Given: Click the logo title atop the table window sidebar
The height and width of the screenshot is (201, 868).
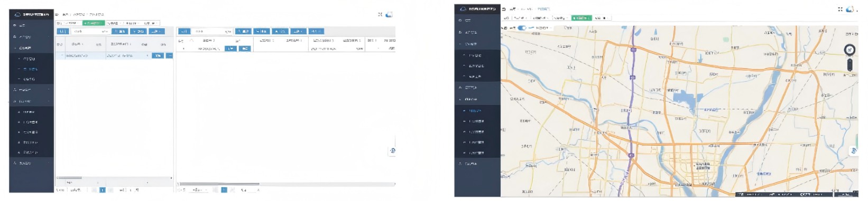Looking at the screenshot, I should pos(32,14).
